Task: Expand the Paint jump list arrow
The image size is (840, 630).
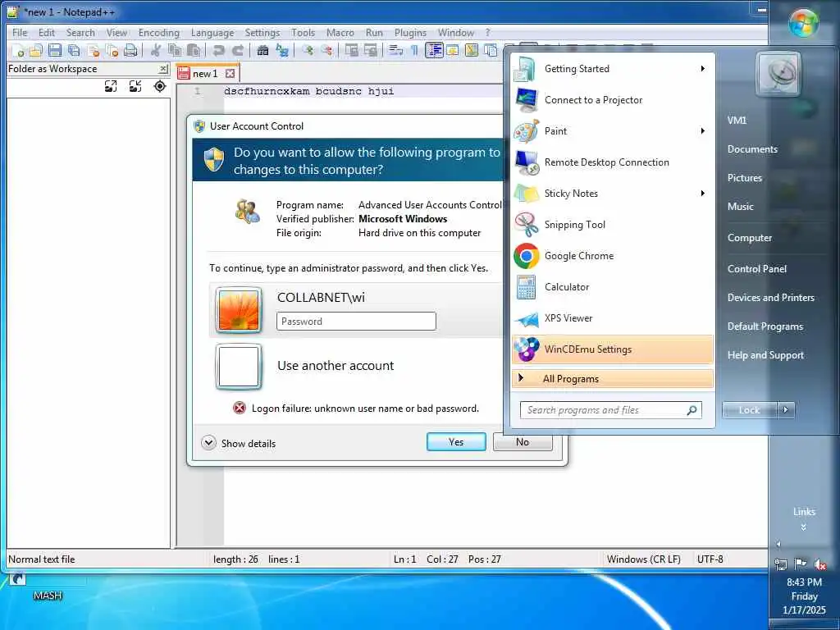Action: pyautogui.click(x=702, y=130)
